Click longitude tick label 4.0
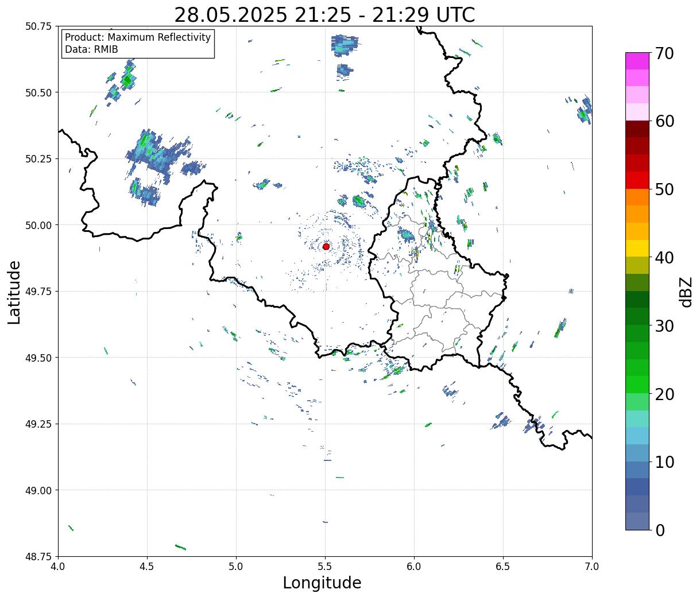Image resolution: width=700 pixels, height=597 pixels. (58, 567)
